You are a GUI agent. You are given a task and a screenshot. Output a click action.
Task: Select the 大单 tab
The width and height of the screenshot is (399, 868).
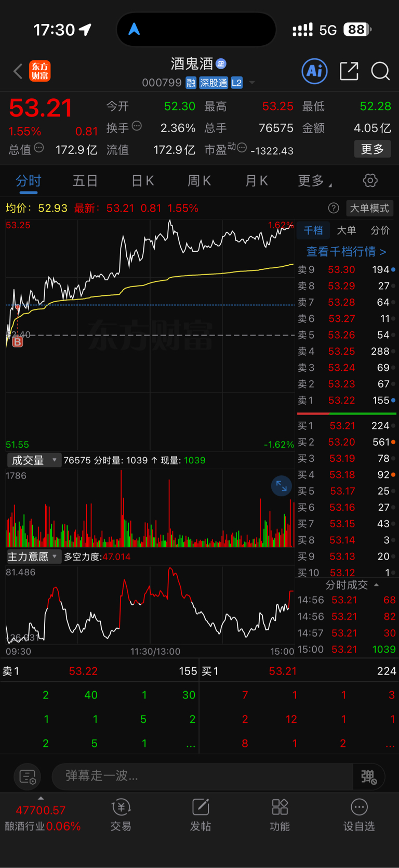tap(347, 230)
